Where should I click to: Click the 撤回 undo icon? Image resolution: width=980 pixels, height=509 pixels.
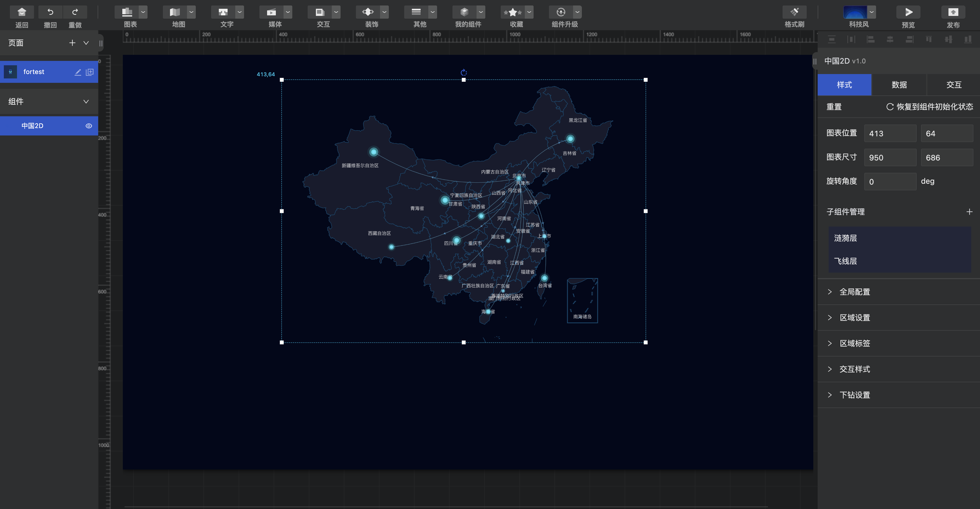[x=50, y=12]
